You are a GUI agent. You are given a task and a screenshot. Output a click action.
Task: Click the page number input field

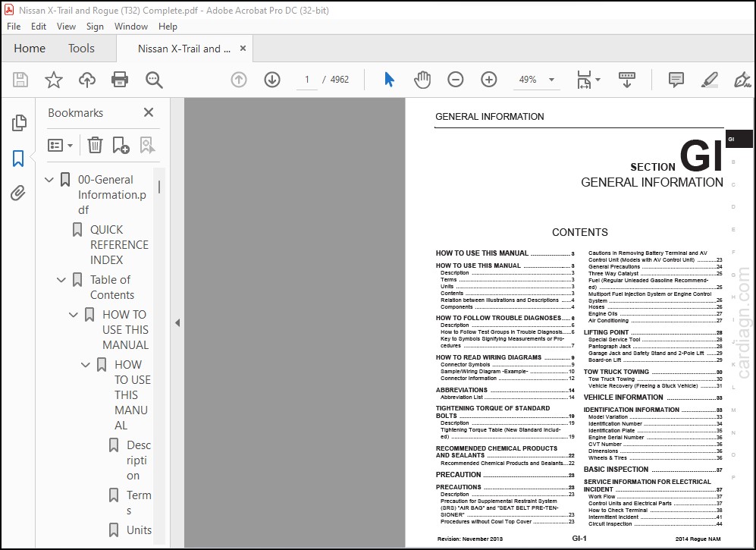coord(306,80)
